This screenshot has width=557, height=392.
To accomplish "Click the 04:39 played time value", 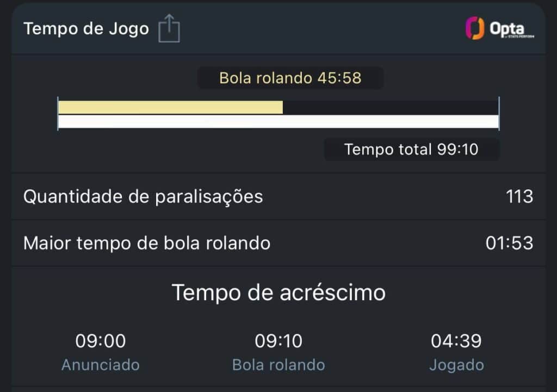I will [456, 341].
